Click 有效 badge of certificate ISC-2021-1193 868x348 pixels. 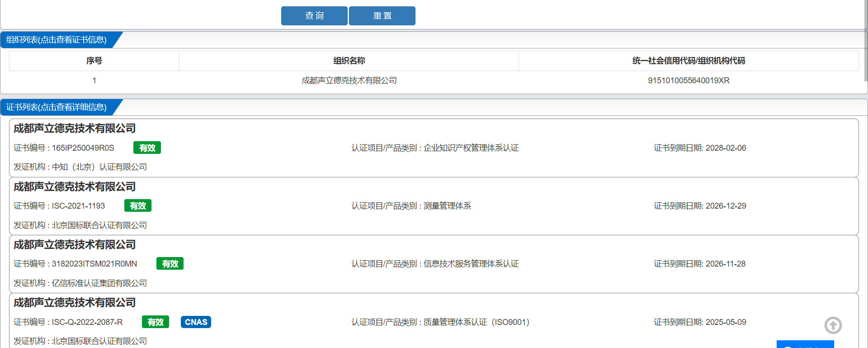[x=138, y=206]
